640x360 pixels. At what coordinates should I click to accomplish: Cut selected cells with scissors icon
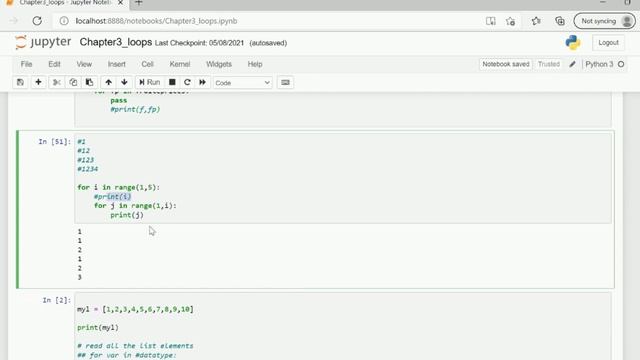pos(57,82)
